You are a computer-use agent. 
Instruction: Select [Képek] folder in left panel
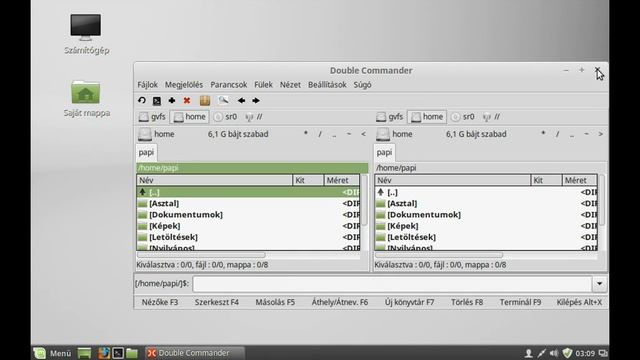pos(248,226)
